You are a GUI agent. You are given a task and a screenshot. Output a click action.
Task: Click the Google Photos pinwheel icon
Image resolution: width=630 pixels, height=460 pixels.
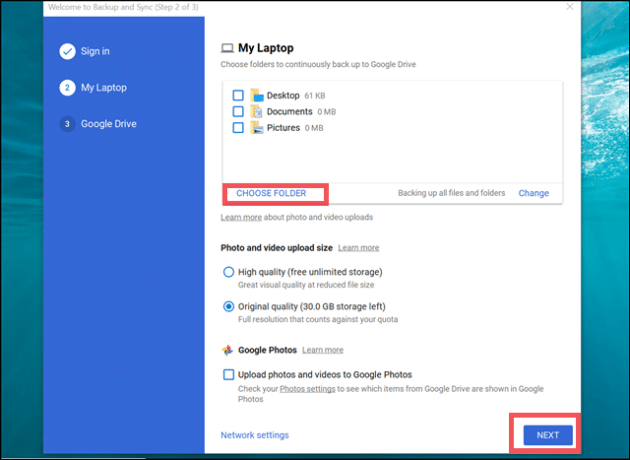[227, 350]
